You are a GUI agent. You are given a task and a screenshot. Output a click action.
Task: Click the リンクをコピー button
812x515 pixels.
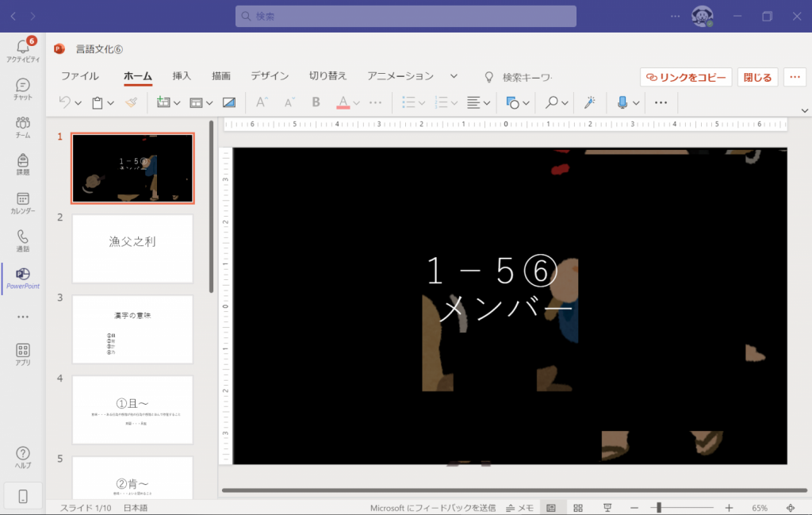click(686, 77)
